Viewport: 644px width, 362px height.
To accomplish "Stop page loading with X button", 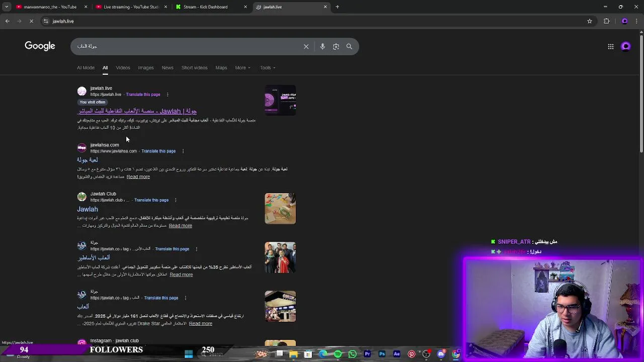I will (31, 21).
